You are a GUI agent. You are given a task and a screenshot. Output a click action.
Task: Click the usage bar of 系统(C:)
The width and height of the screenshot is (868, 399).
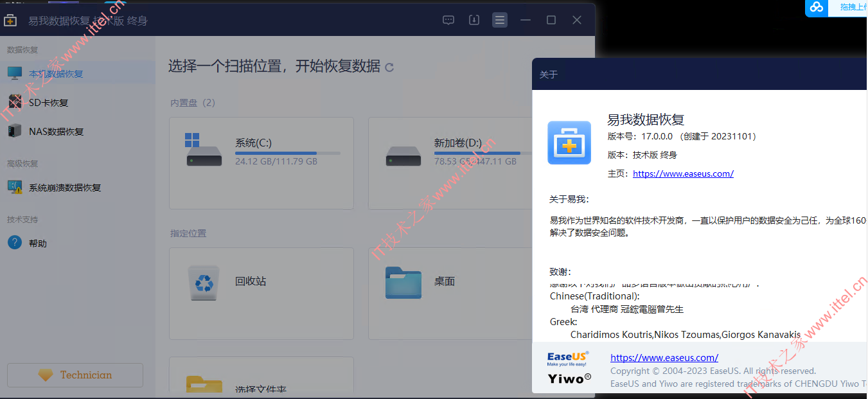click(x=288, y=153)
